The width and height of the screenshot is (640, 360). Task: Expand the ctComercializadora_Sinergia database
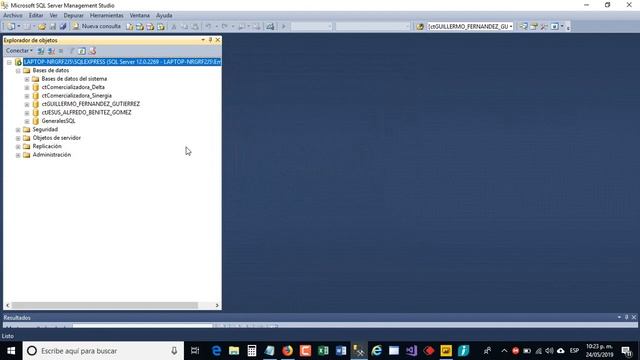27,96
